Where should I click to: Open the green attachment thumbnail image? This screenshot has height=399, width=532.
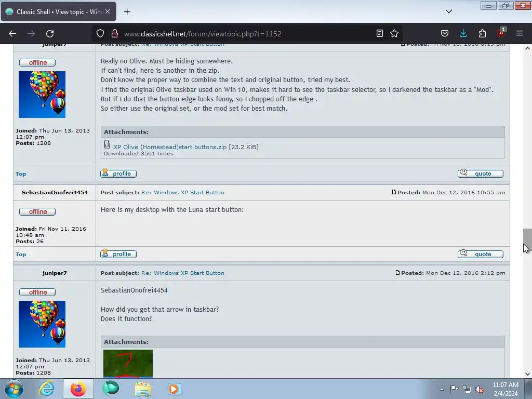tap(128, 364)
